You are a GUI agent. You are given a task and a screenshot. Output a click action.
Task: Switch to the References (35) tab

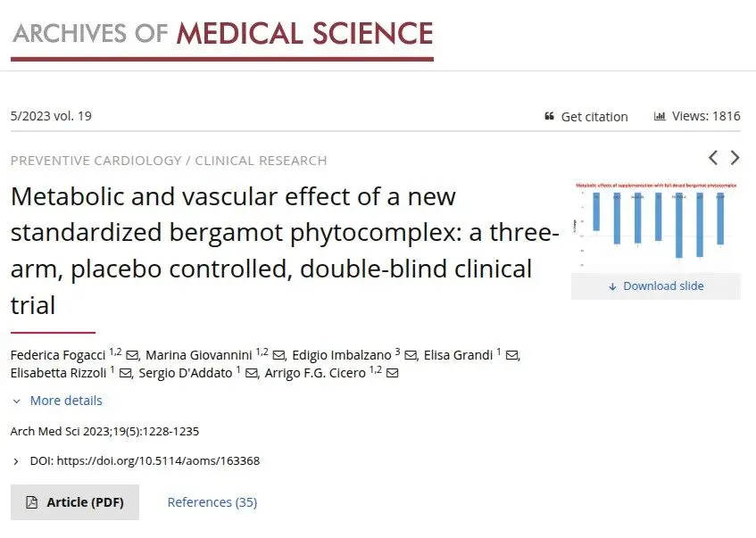pos(212,502)
